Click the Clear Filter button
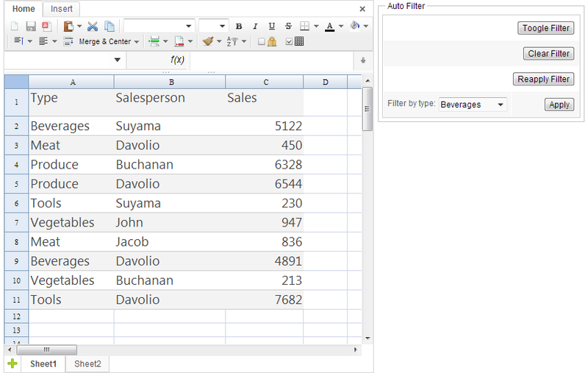This screenshot has height=373, width=588. pos(548,54)
